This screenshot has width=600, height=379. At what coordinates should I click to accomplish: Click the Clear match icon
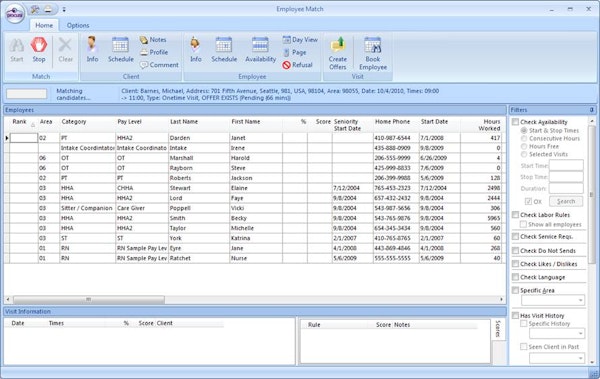point(65,50)
